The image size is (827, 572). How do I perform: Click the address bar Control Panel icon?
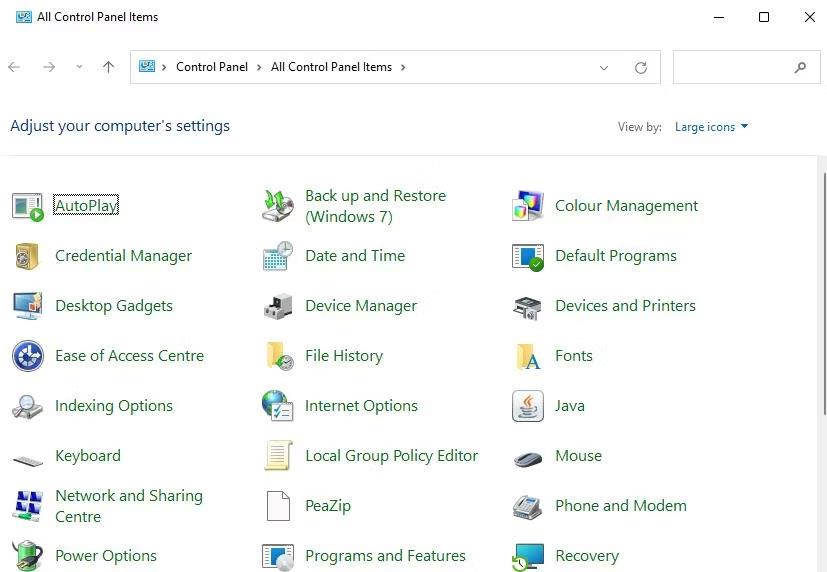[147, 66]
